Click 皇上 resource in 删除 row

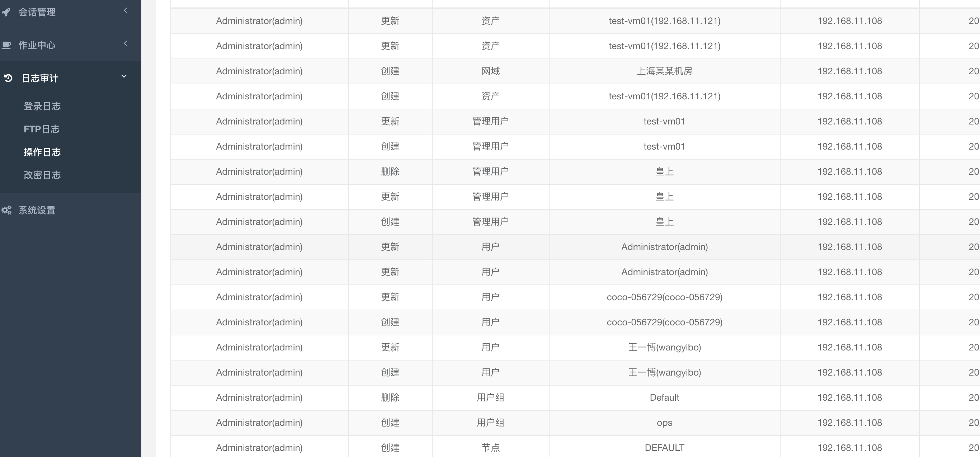pyautogui.click(x=665, y=171)
